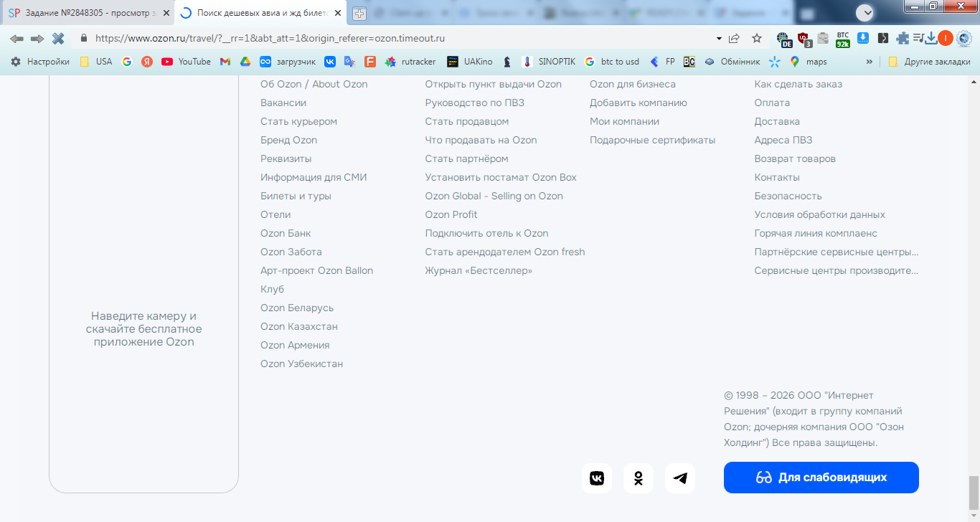Open the Подключить отель к Ozon link
980x522 pixels.
tap(487, 233)
